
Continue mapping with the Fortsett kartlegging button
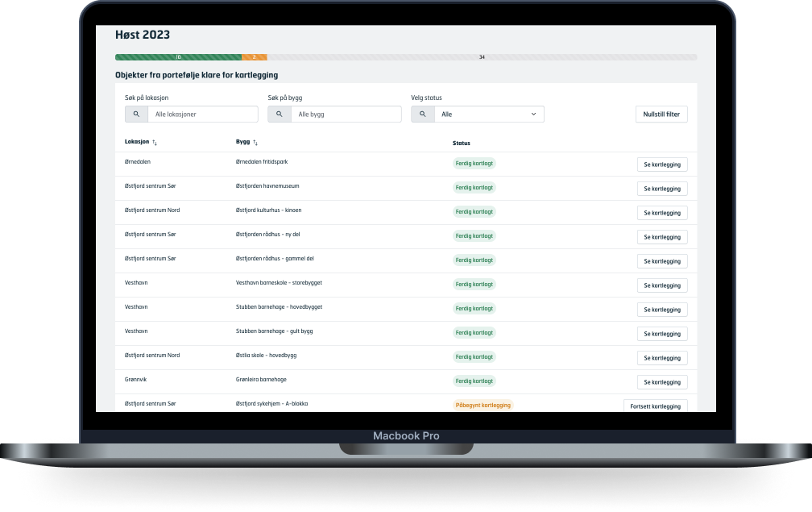click(655, 406)
